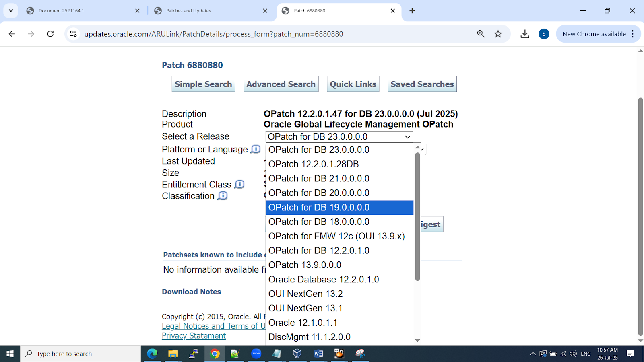Close the Patches and Updates tab

[x=265, y=11]
